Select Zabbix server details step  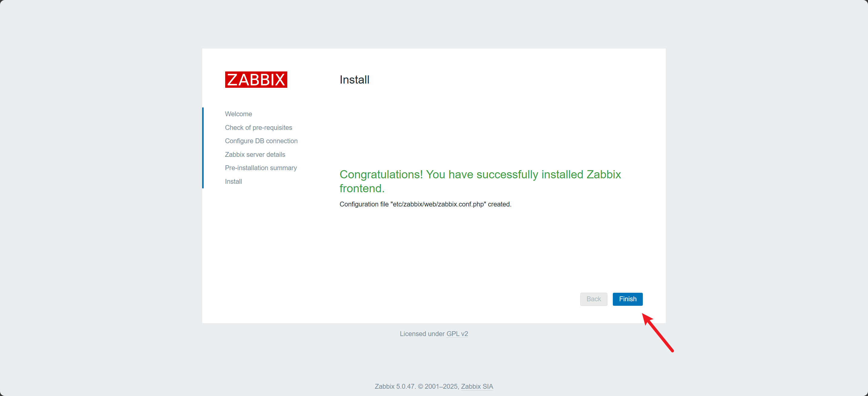pos(255,155)
